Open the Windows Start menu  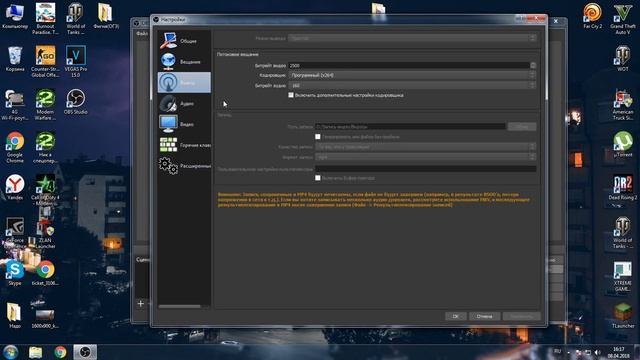coord(10,352)
